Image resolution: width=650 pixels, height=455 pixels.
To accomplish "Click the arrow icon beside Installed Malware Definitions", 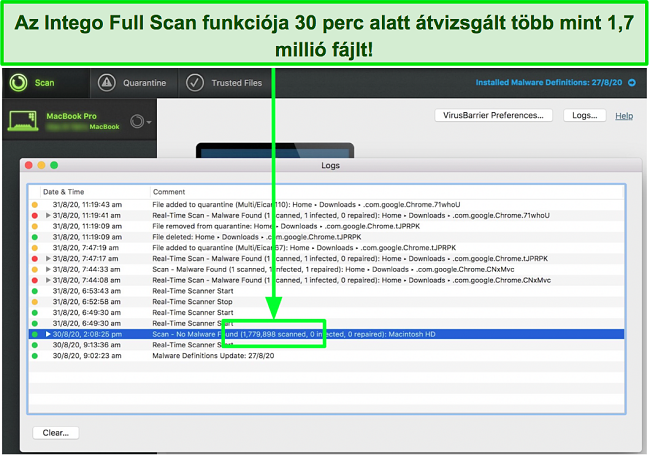I will click(x=631, y=84).
